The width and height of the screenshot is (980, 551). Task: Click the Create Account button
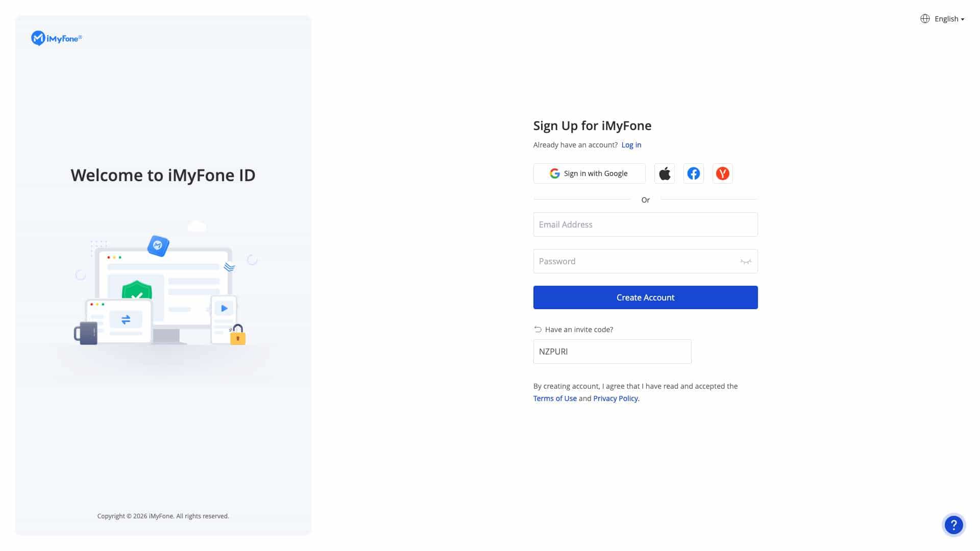coord(645,297)
